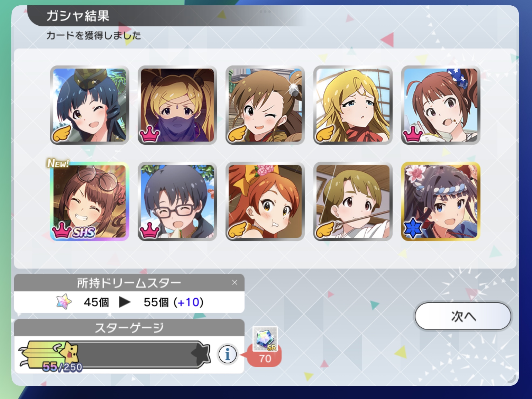Close the Dream Star panel

coord(235,282)
